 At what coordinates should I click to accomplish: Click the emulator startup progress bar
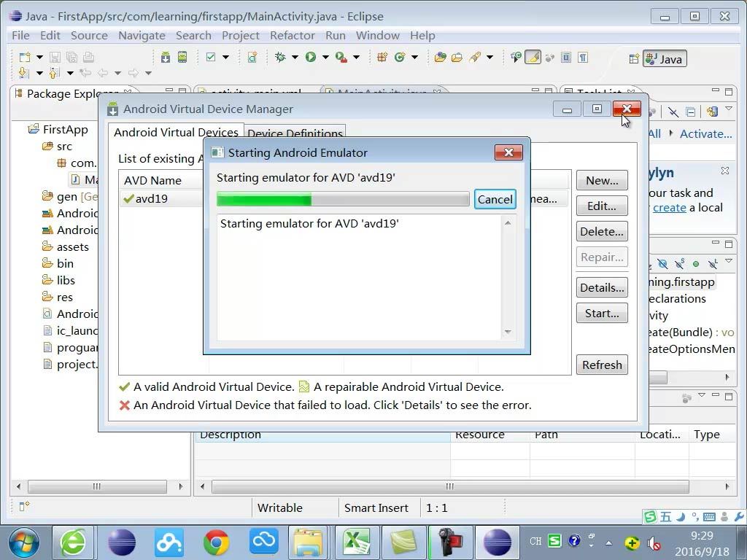click(343, 199)
